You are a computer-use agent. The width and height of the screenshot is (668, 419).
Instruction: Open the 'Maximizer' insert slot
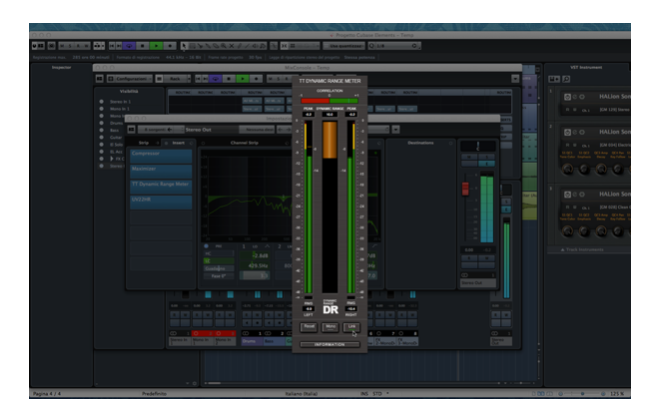161,172
